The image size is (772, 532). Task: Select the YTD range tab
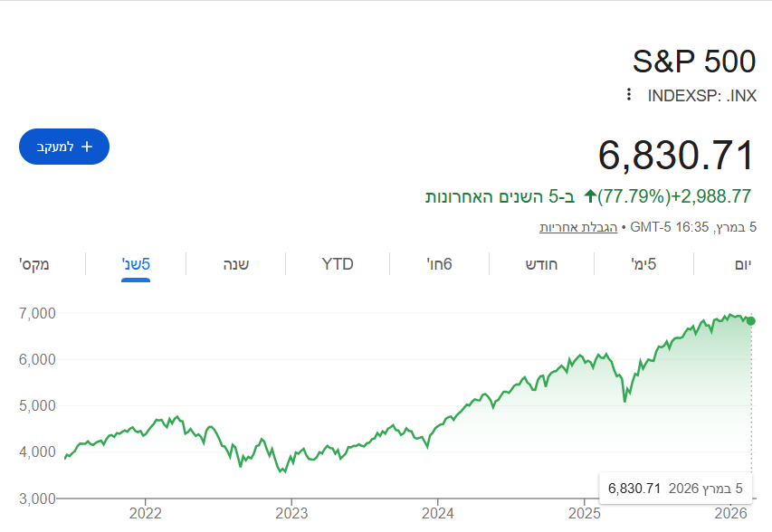pyautogui.click(x=338, y=264)
